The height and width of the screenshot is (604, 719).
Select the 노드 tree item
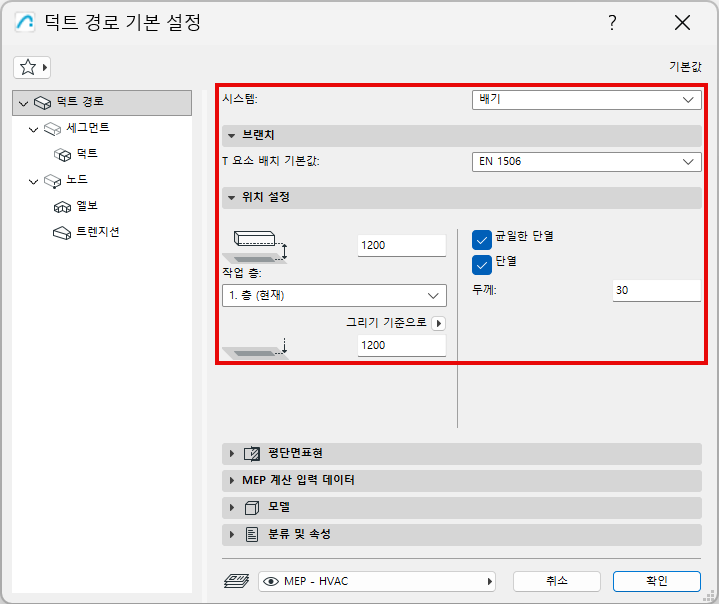(77, 179)
